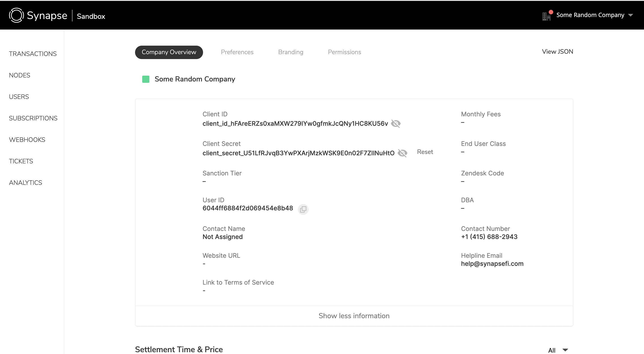Image resolution: width=644 pixels, height=354 pixels.
Task: Reset the client secret
Action: 425,152
